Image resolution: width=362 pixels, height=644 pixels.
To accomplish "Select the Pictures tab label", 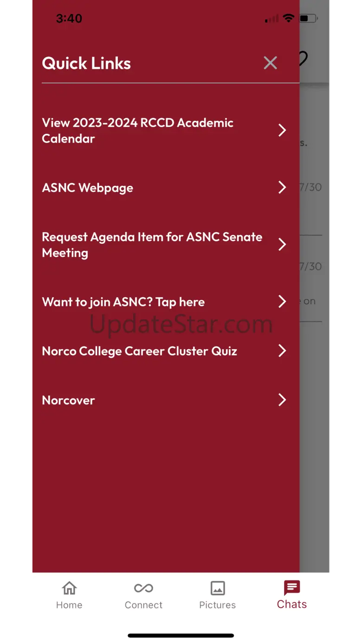I will [x=217, y=605].
